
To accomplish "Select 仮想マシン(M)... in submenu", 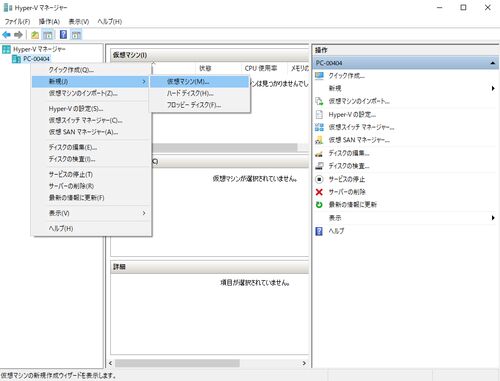I will [199, 81].
